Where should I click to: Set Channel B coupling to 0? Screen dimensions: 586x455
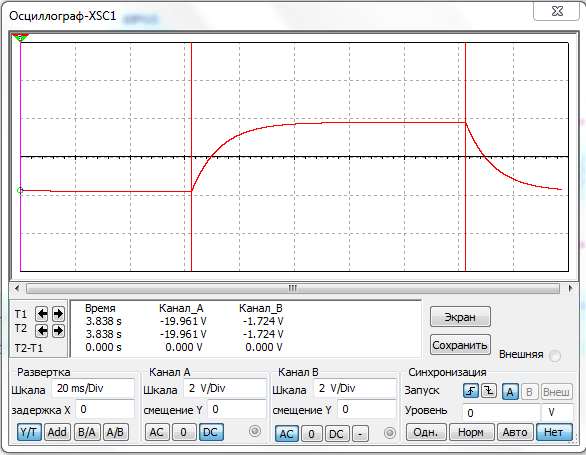coord(312,434)
